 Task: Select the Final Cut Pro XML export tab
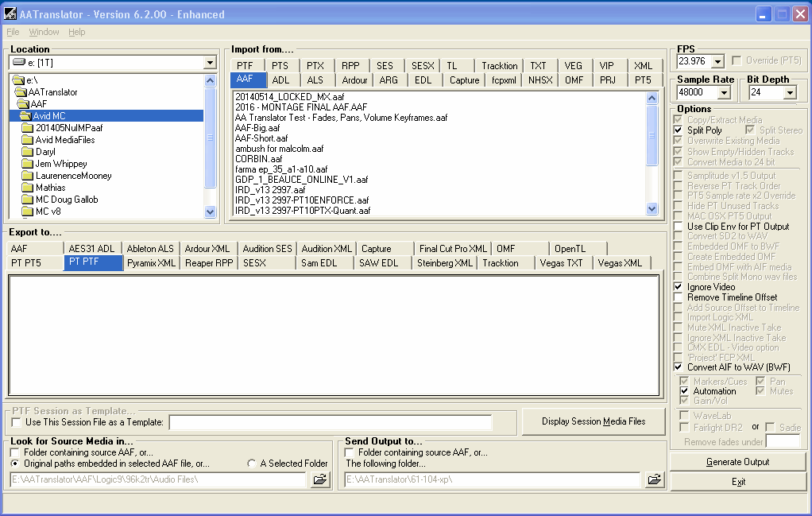point(453,249)
